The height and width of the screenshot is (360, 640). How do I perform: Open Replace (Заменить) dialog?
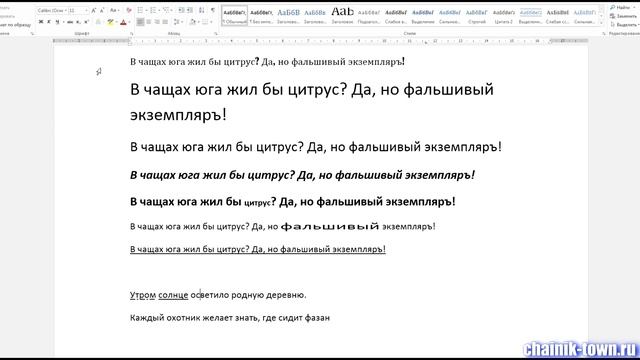pyautogui.click(x=624, y=16)
